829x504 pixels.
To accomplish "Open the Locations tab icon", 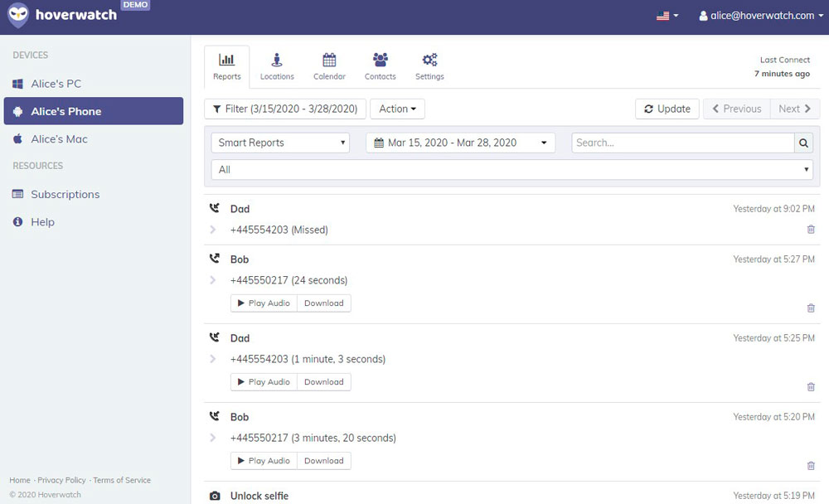I will click(x=277, y=61).
